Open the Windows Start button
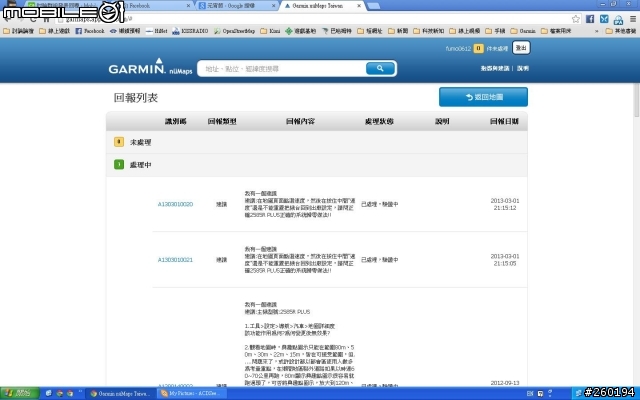The width and height of the screenshot is (640, 400). [20, 393]
